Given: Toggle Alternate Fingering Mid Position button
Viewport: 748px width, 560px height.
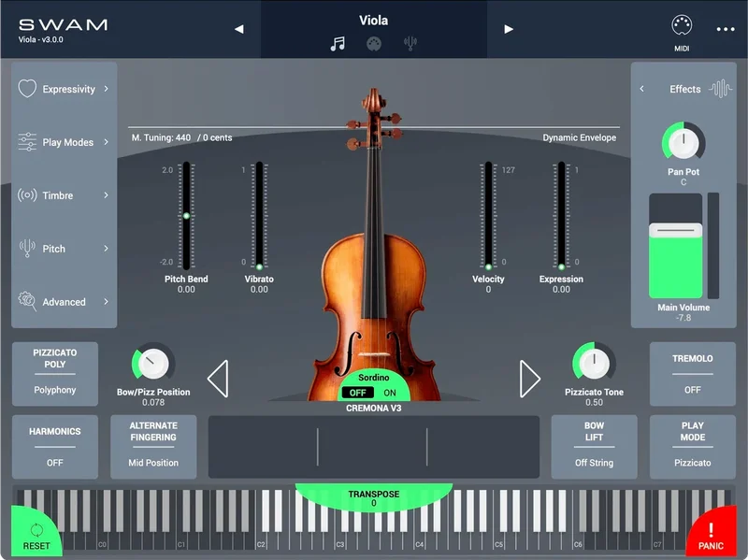Looking at the screenshot, I should point(153,447).
